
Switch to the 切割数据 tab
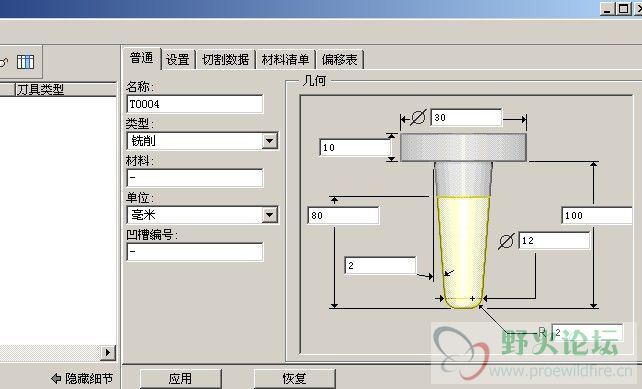[226, 60]
